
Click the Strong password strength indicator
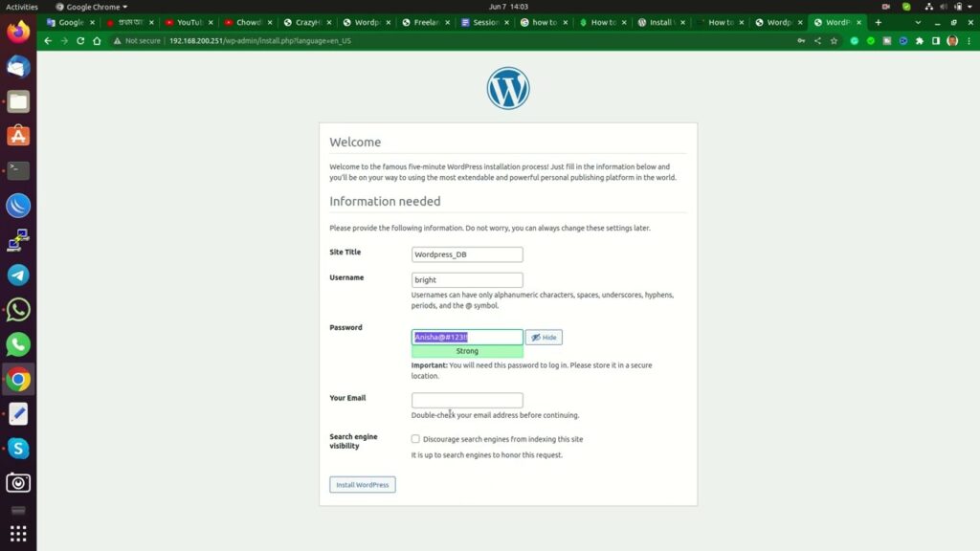[467, 351]
